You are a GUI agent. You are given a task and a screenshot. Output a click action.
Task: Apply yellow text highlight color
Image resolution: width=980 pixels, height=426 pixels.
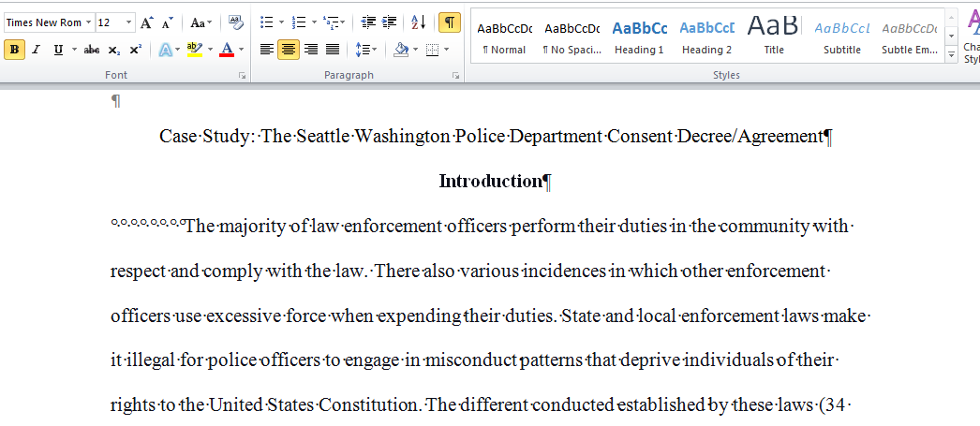coord(194,50)
